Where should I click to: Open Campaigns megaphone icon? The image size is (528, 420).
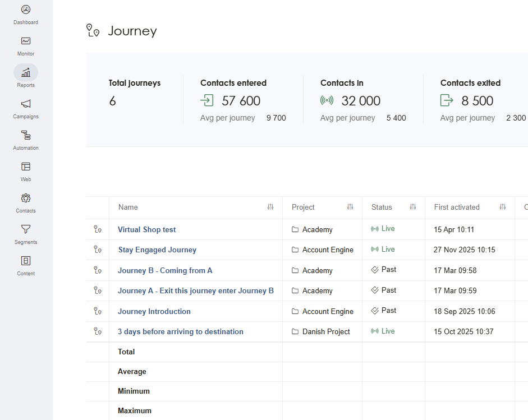coord(26,104)
